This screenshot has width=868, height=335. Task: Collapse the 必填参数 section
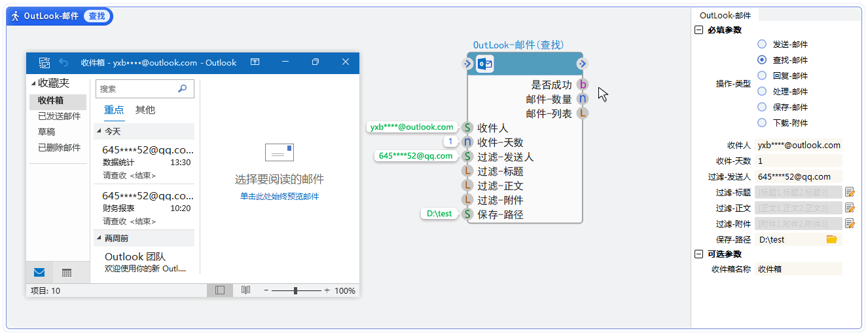[x=698, y=30]
